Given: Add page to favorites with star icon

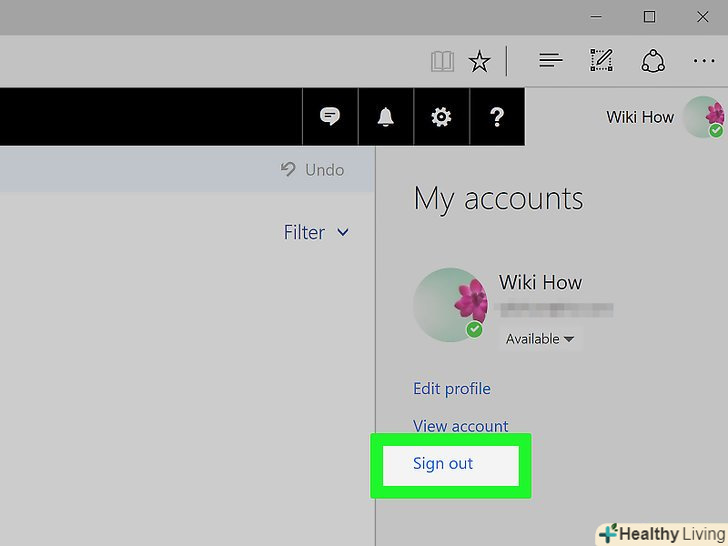Looking at the screenshot, I should pyautogui.click(x=479, y=61).
